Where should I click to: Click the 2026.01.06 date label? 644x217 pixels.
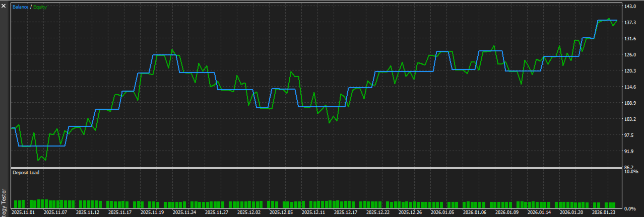click(x=475, y=212)
